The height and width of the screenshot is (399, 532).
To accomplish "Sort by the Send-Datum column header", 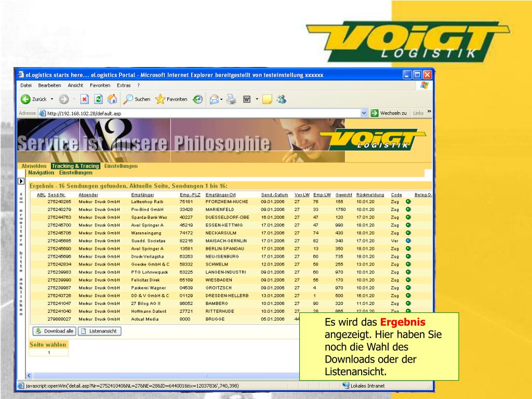I will [x=274, y=195].
